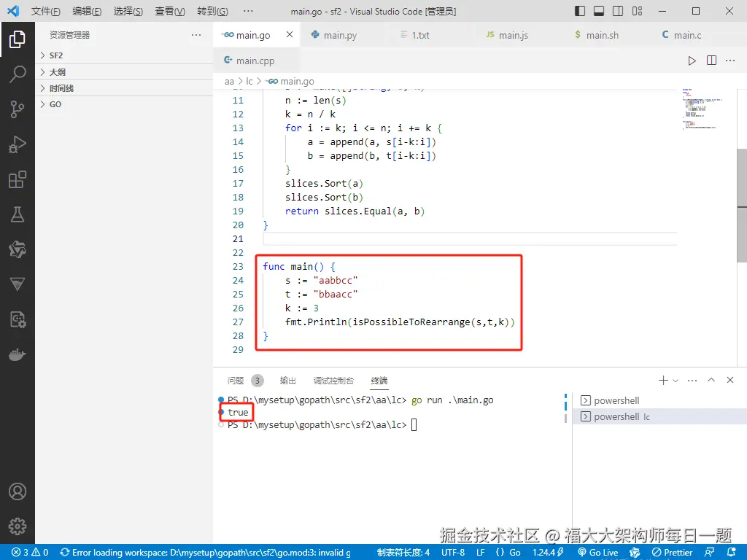
Task: Select the 终端 terminal tab
Action: point(379,381)
